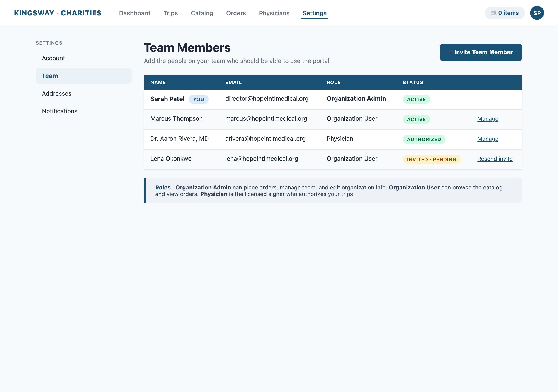Image resolution: width=558 pixels, height=392 pixels.
Task: Click Marcus Thompson's Organization User role
Action: [x=352, y=118]
